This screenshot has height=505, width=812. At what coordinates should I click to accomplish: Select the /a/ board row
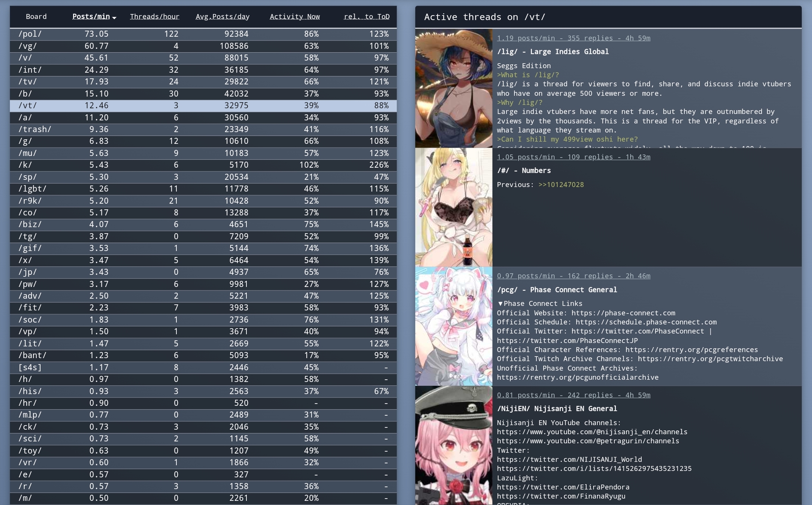pyautogui.click(x=203, y=118)
